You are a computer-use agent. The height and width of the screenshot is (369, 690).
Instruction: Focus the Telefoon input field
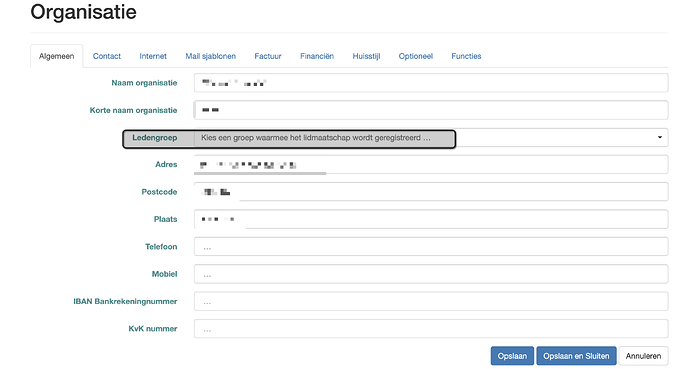(x=431, y=247)
